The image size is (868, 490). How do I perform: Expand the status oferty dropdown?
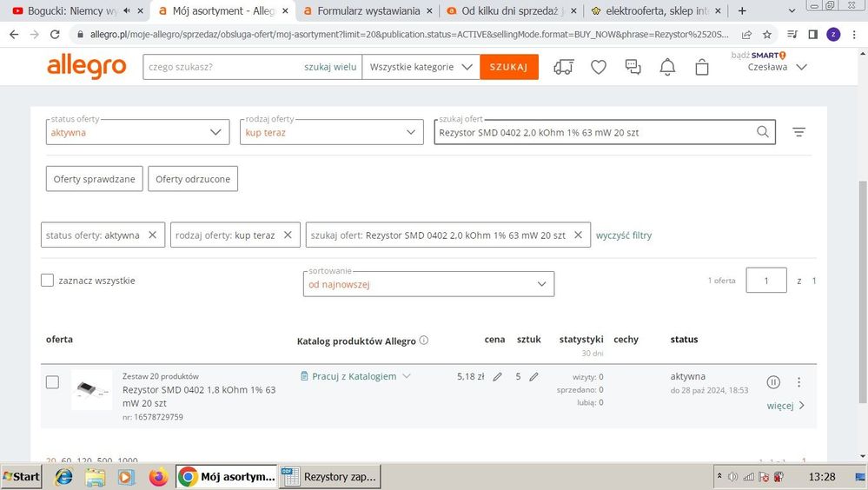[138, 132]
